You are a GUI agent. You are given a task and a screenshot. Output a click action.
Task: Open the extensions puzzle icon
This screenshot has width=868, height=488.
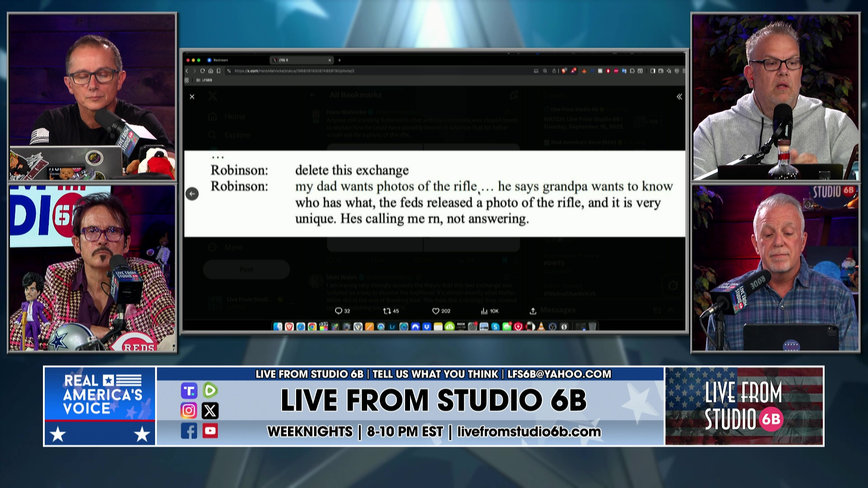632,71
